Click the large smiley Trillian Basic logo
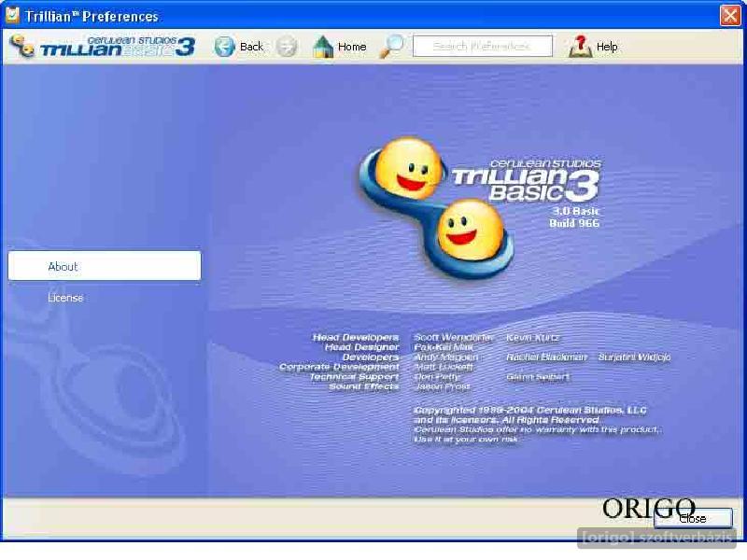Screen dimensions: 747x560 tap(479, 207)
